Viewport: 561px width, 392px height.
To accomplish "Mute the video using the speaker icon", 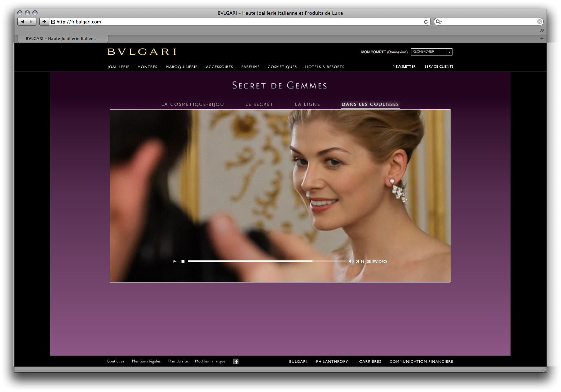I will (x=351, y=261).
